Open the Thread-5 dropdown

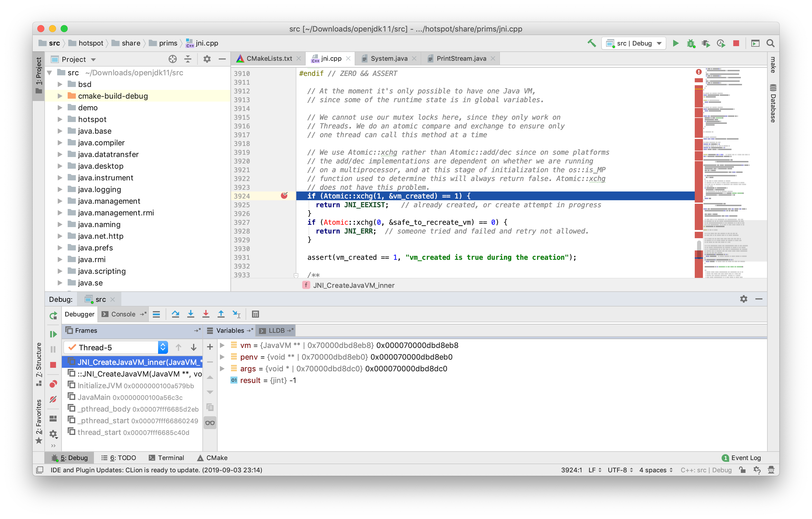[x=163, y=347]
